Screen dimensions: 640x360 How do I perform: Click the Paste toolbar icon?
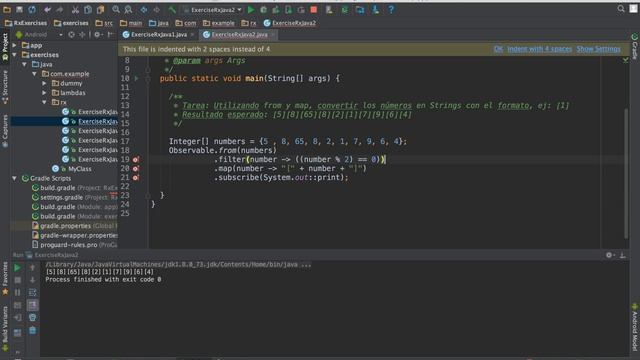[x=100, y=9]
